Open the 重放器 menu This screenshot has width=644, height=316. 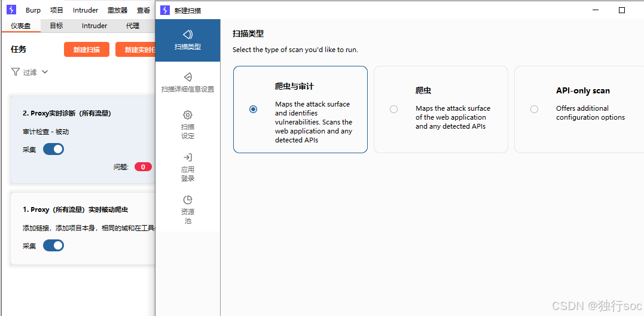click(117, 10)
